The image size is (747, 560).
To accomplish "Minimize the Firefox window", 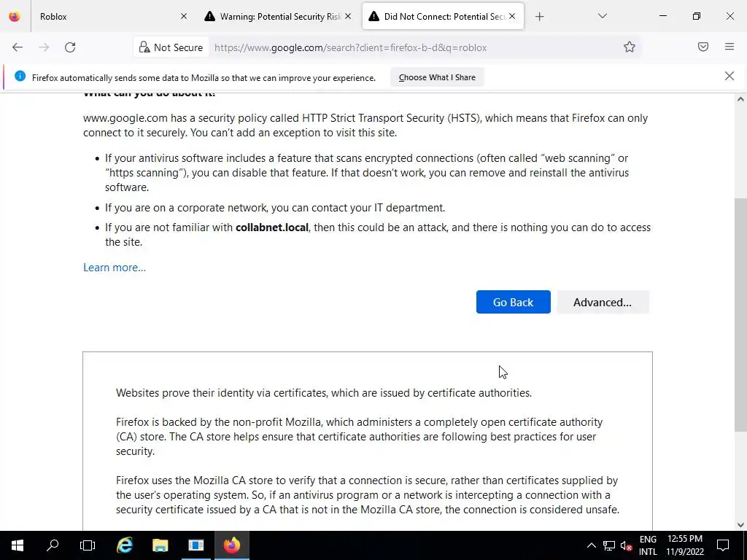I will (663, 16).
